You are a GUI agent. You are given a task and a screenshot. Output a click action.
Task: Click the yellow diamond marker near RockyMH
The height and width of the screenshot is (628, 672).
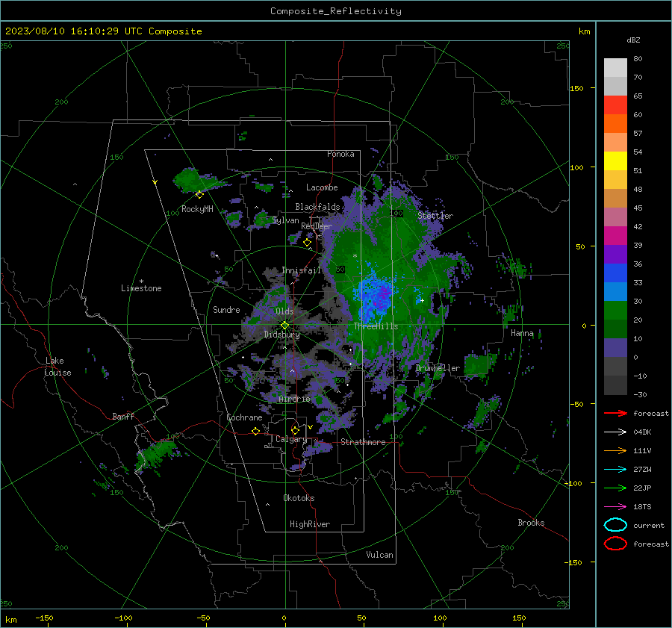click(x=199, y=195)
